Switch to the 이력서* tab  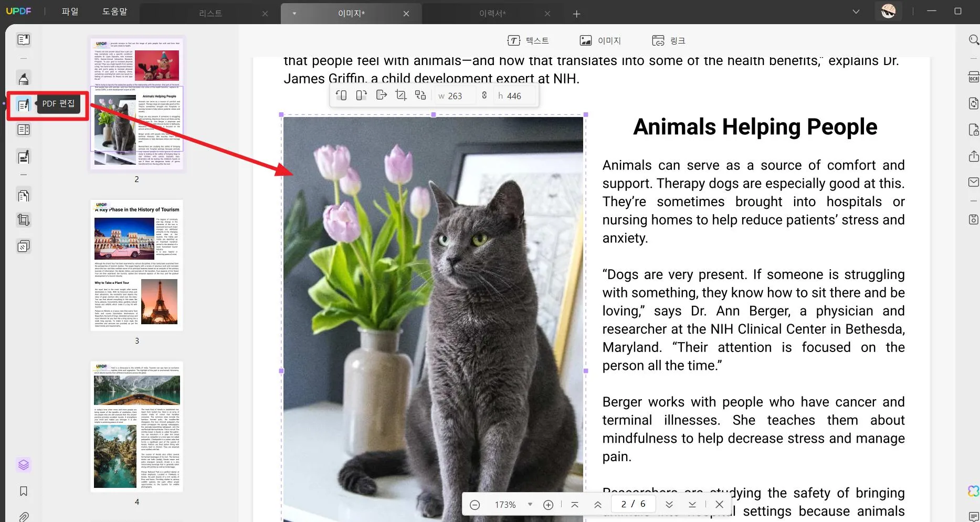tap(492, 14)
